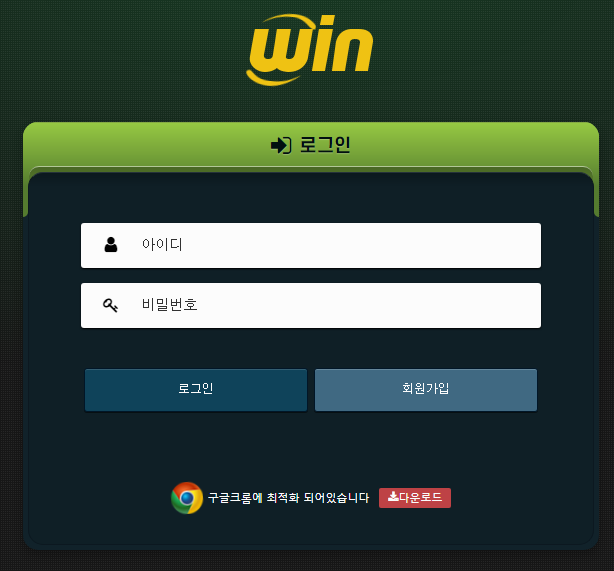The height and width of the screenshot is (571, 614).
Task: Click the Google Chrome logo icon
Action: pos(187,498)
